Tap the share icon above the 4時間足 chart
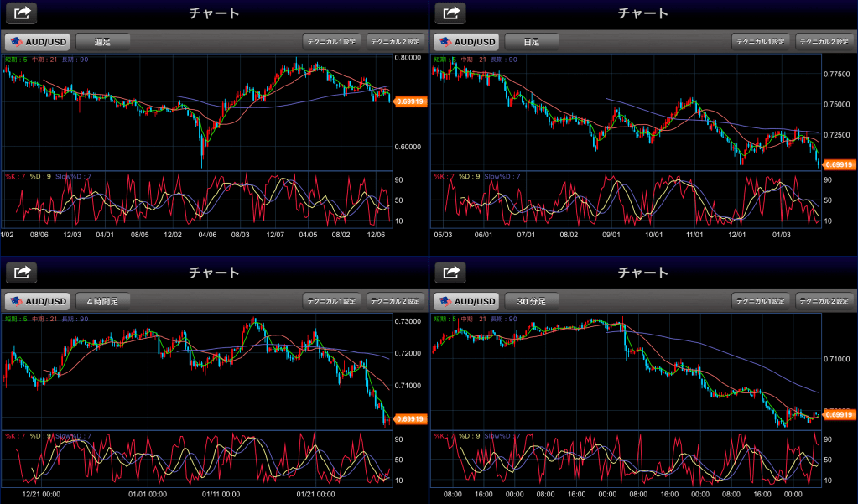Image resolution: width=858 pixels, height=504 pixels. [x=23, y=273]
